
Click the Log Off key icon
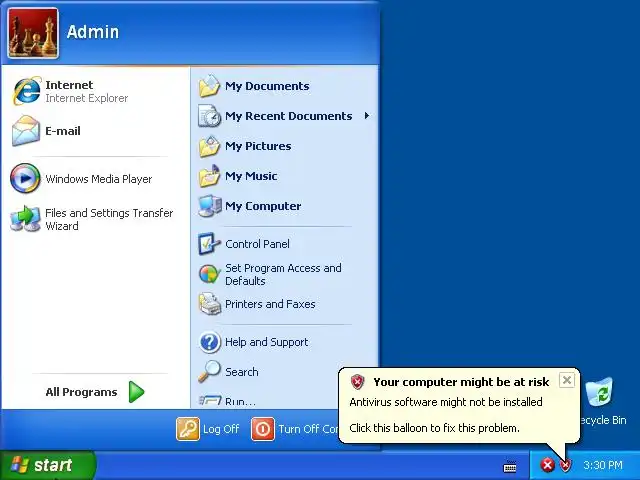188,429
